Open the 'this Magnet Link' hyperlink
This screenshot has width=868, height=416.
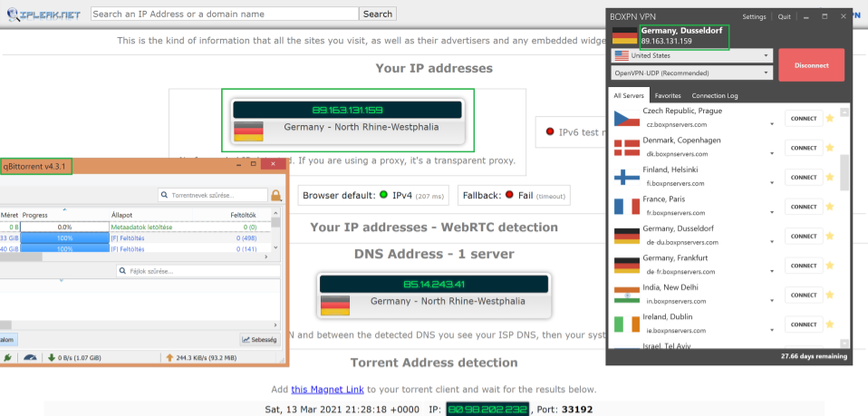pos(327,390)
